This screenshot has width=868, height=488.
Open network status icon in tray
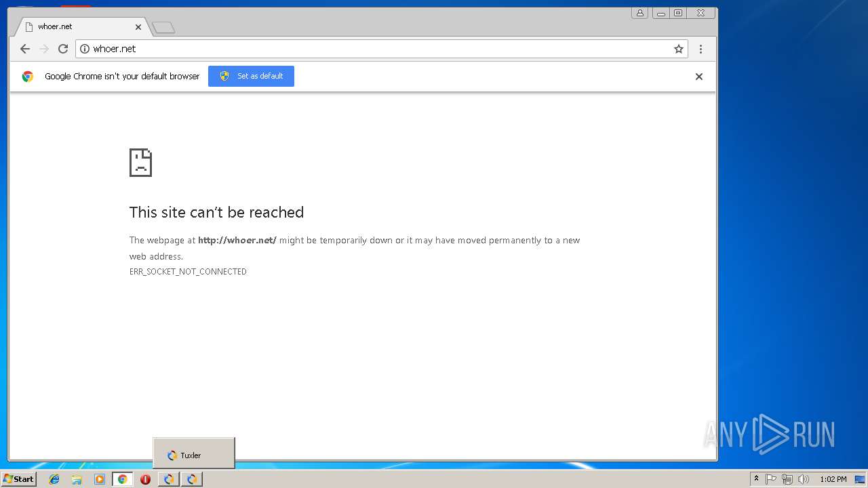787,479
